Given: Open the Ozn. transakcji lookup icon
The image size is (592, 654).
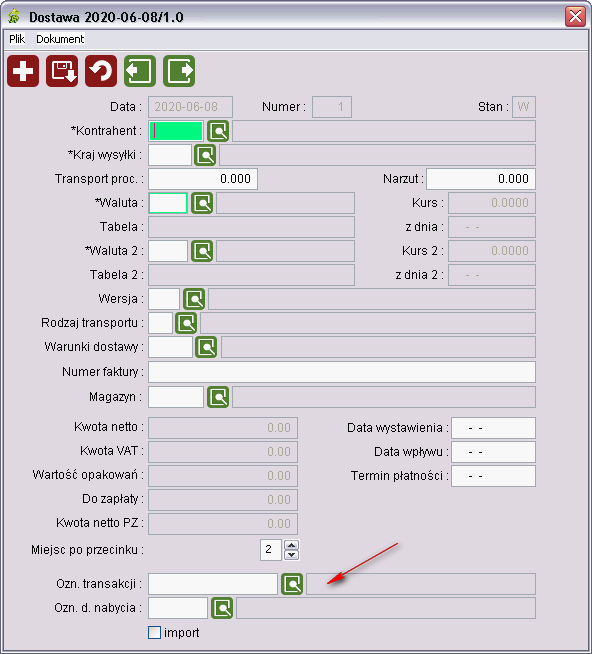Looking at the screenshot, I should tap(292, 584).
